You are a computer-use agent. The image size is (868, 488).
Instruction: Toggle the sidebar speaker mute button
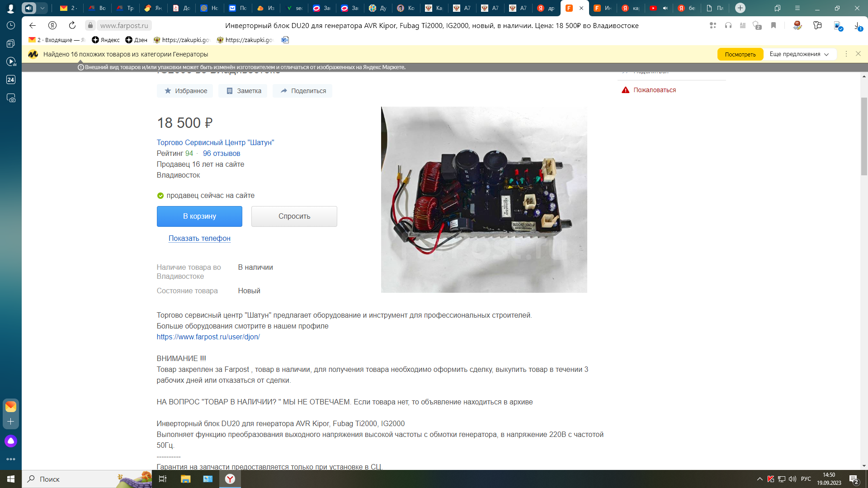(29, 8)
